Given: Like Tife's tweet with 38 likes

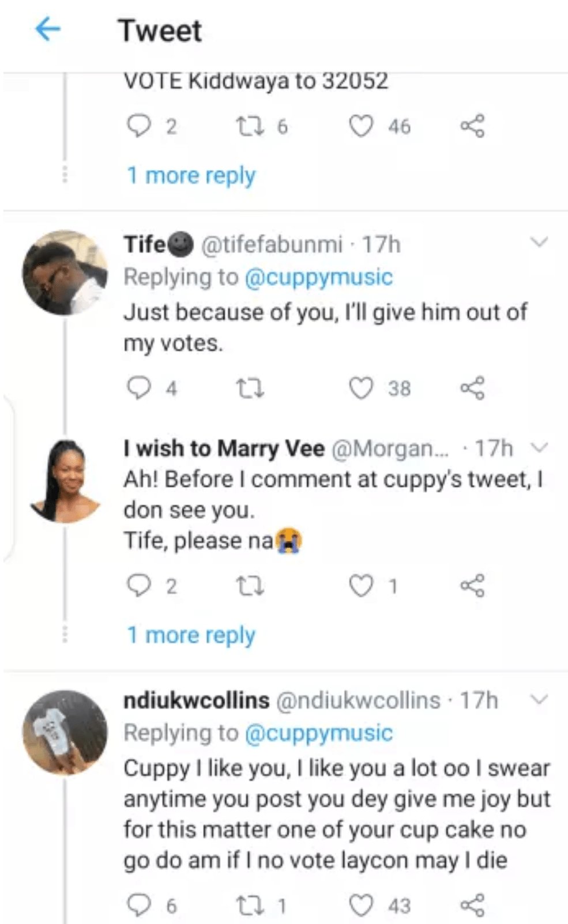Looking at the screenshot, I should point(362,388).
